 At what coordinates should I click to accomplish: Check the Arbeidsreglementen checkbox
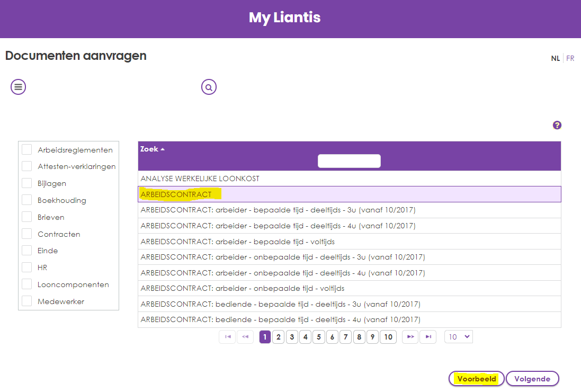[26, 149]
